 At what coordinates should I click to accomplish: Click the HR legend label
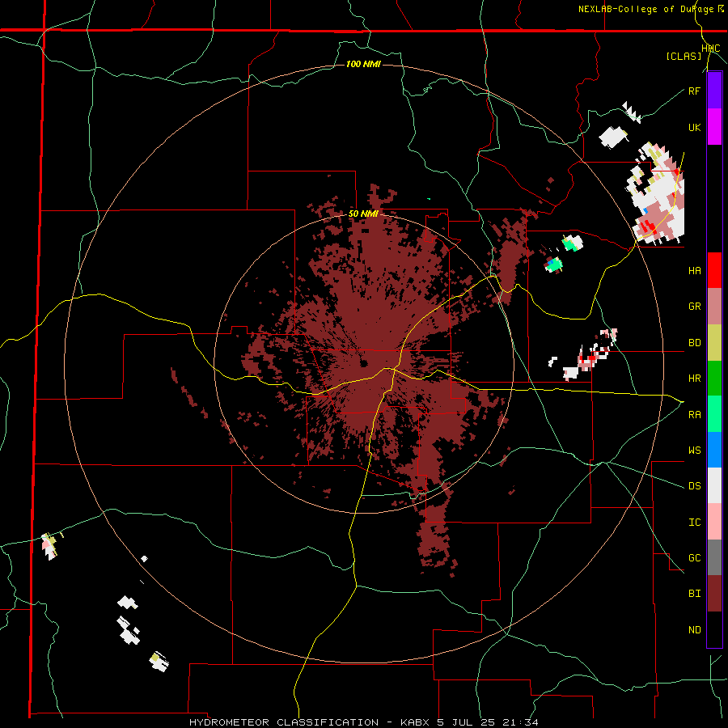[694, 379]
